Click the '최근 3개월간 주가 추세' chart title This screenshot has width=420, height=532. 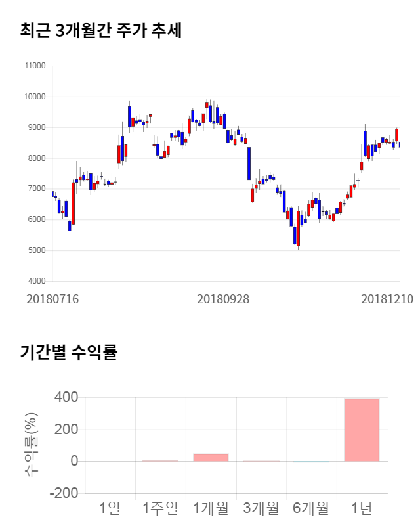(x=100, y=30)
